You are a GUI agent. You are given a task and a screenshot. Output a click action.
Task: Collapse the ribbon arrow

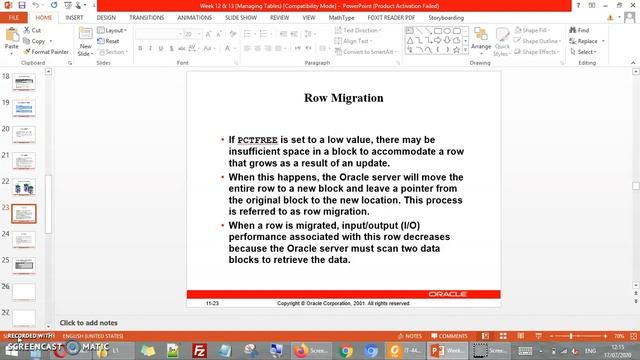(x=633, y=63)
